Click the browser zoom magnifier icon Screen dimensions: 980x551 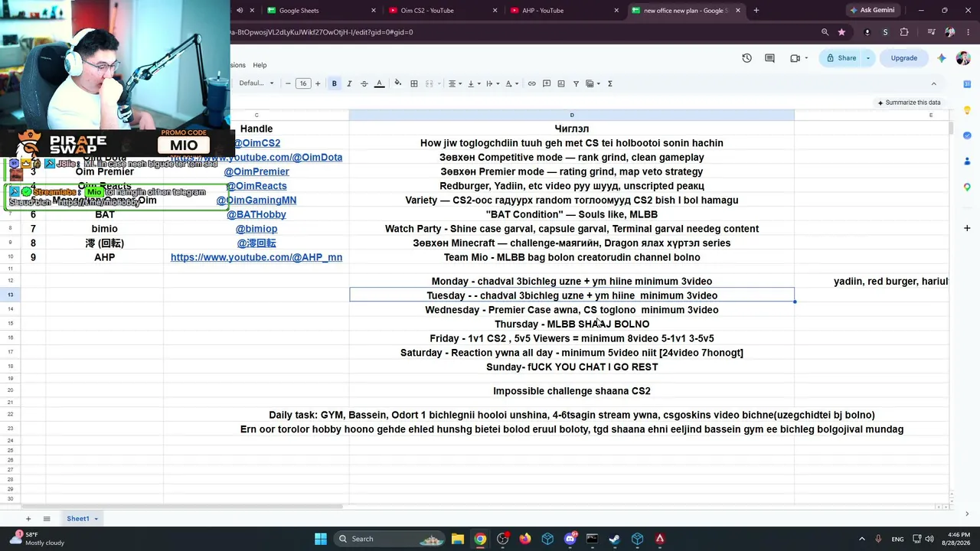[825, 32]
